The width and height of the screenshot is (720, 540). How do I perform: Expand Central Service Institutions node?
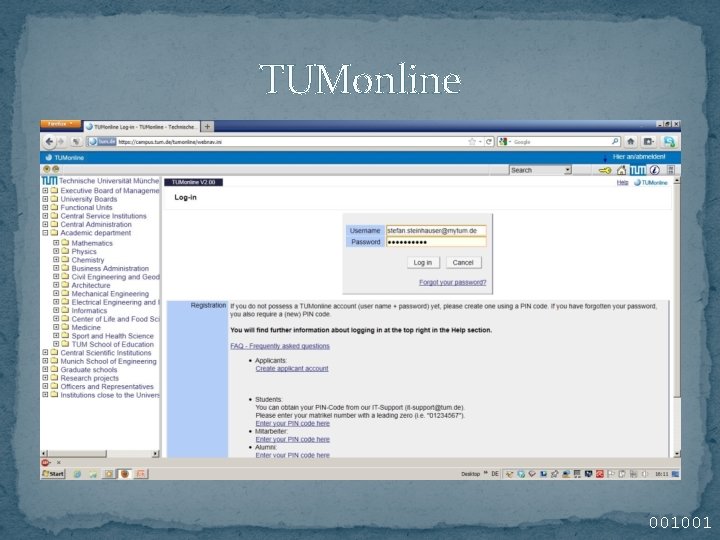coord(45,216)
